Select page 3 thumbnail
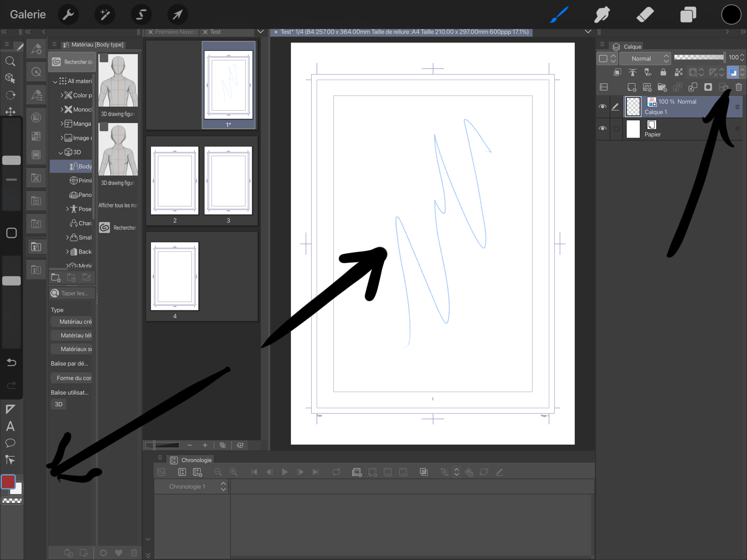The width and height of the screenshot is (747, 560). 228,181
